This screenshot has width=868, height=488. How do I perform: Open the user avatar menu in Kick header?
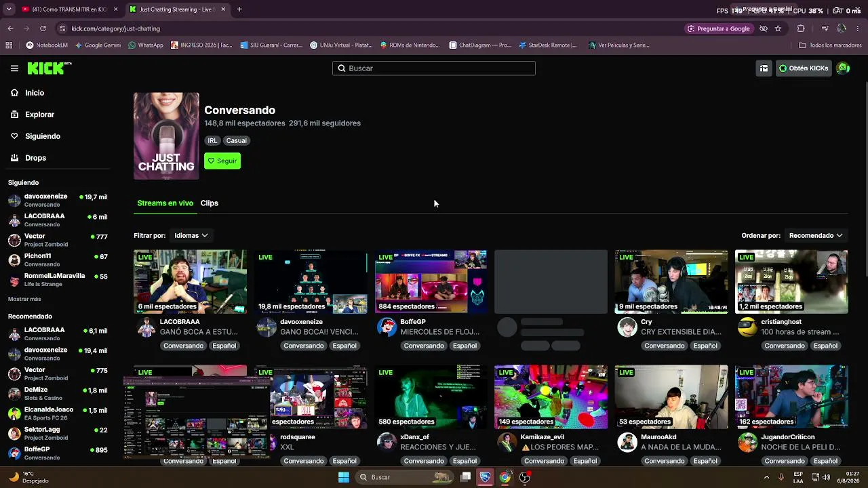point(844,68)
